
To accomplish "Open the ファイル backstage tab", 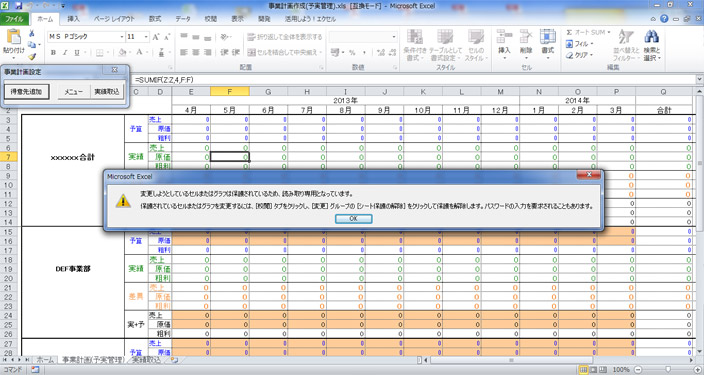I will pyautogui.click(x=14, y=19).
